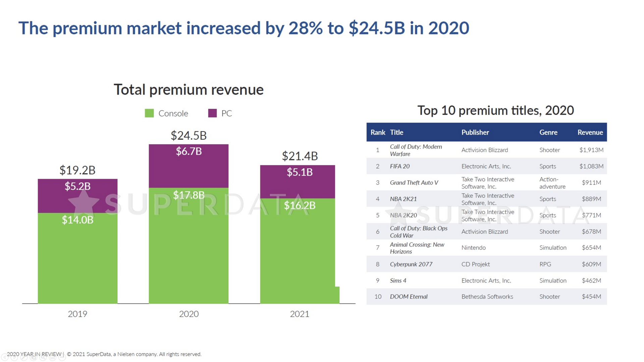This screenshot has width=644, height=362.
Task: Click the $19.2B total label
Action: (x=77, y=170)
